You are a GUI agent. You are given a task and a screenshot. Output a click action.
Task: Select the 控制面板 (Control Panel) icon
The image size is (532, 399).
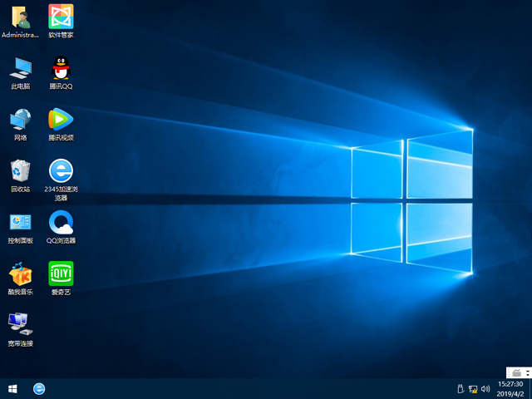click(20, 223)
